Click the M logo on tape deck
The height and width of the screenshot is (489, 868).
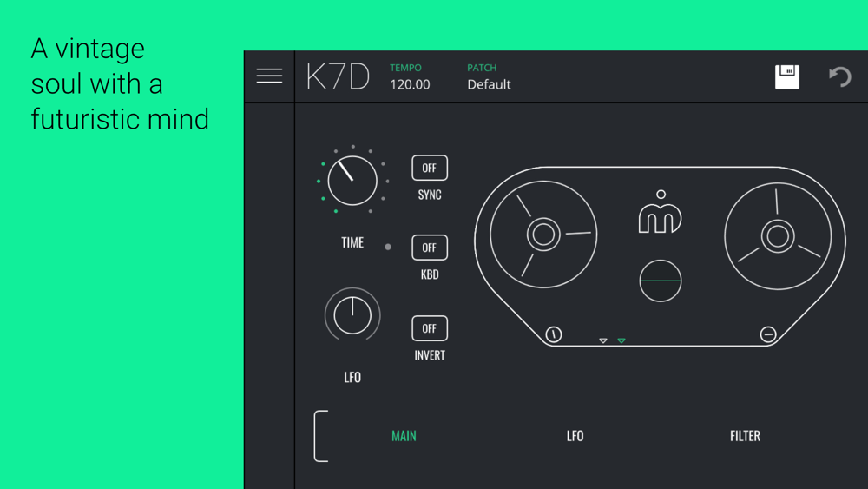point(660,212)
